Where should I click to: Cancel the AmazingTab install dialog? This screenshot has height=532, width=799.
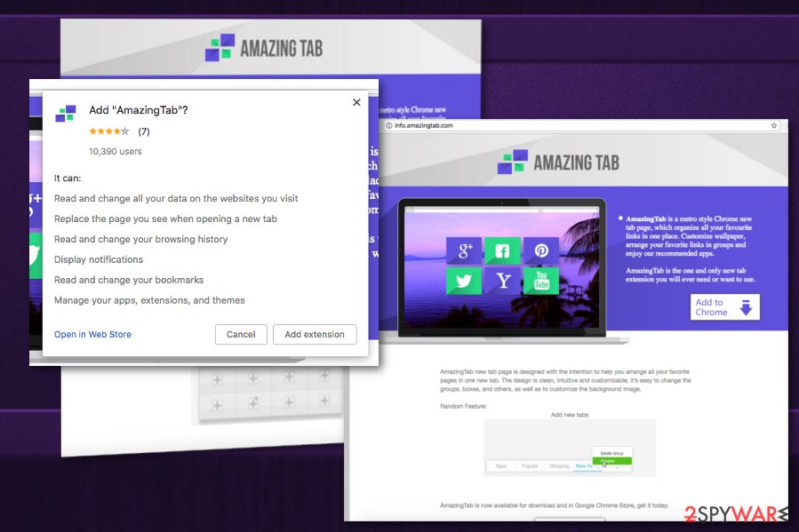[x=241, y=335]
